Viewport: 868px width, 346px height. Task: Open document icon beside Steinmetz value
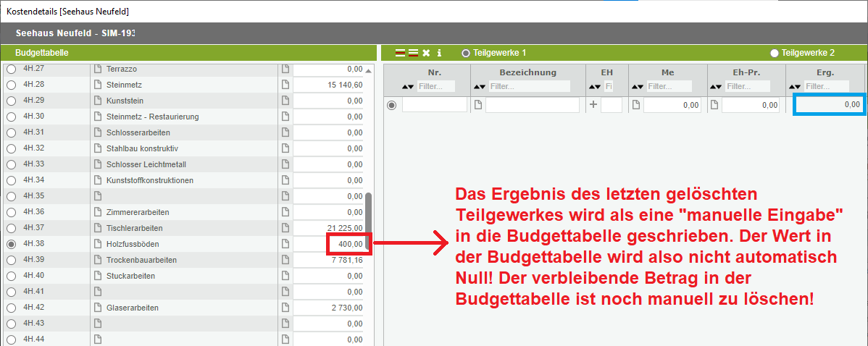285,85
